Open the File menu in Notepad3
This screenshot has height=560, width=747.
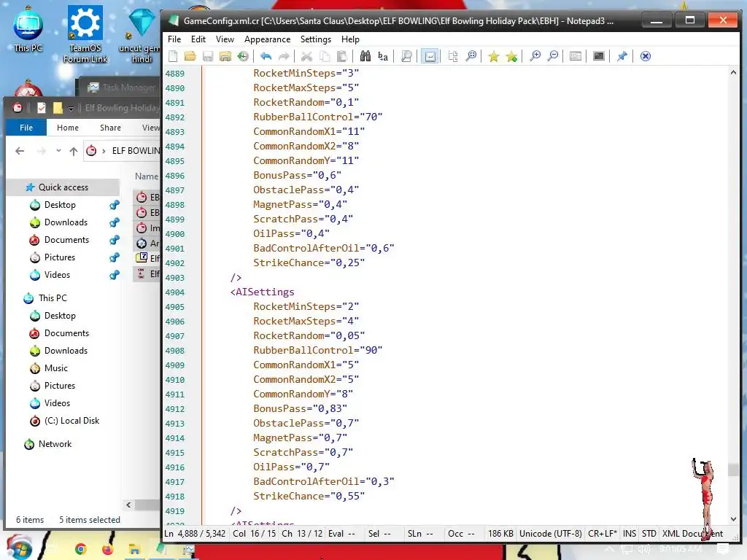(174, 39)
